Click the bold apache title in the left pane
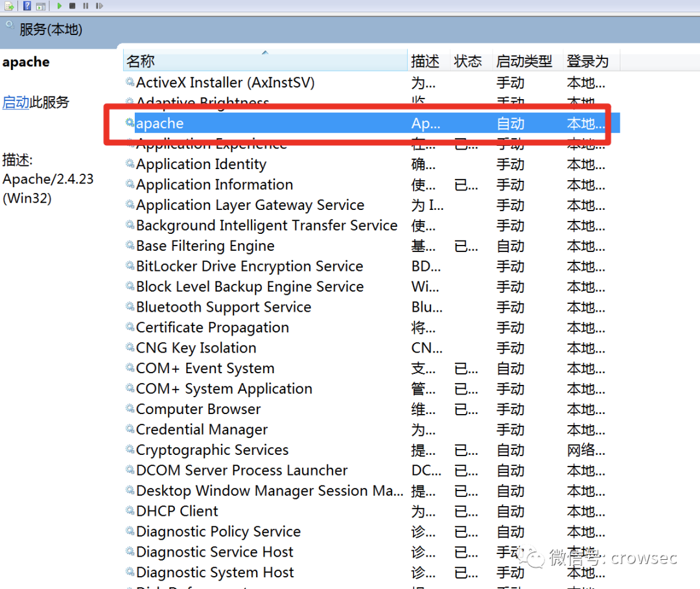Screen dimensions: 700x589 click(x=26, y=62)
